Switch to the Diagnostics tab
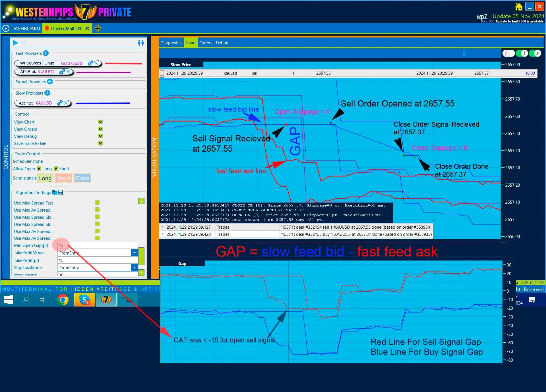546x392 pixels. [171, 43]
